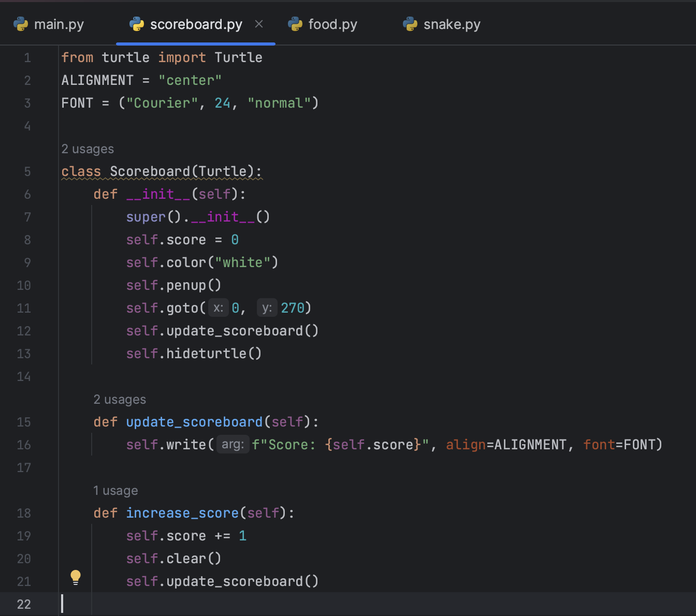Click the "ALIGNMENT" constant on line 2
This screenshot has width=696, height=616.
pyautogui.click(x=97, y=80)
